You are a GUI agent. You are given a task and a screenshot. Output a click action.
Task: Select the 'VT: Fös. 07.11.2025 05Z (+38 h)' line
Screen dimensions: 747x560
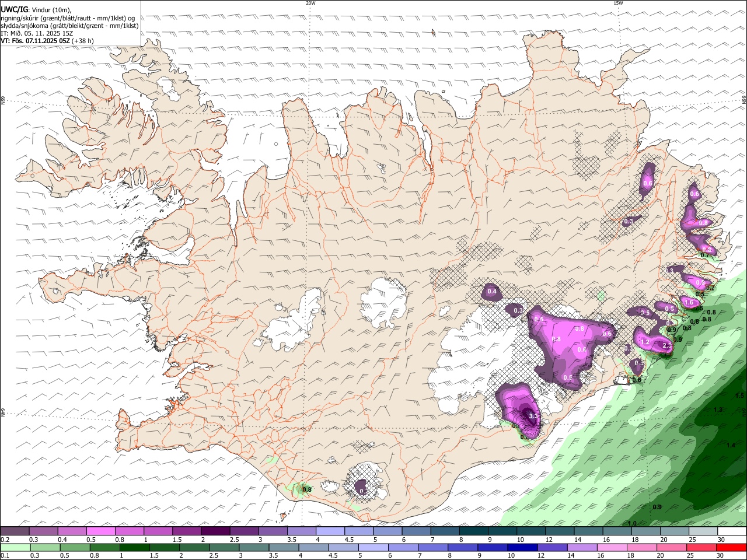coord(47,41)
